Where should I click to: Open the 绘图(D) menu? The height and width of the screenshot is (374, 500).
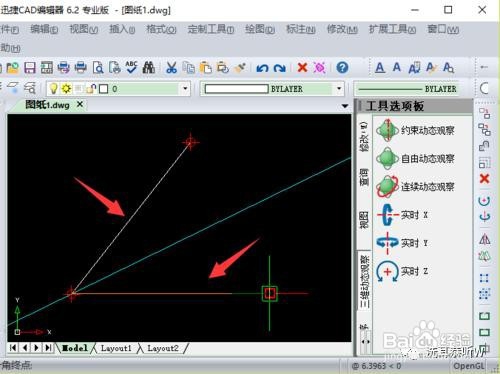tap(260, 30)
